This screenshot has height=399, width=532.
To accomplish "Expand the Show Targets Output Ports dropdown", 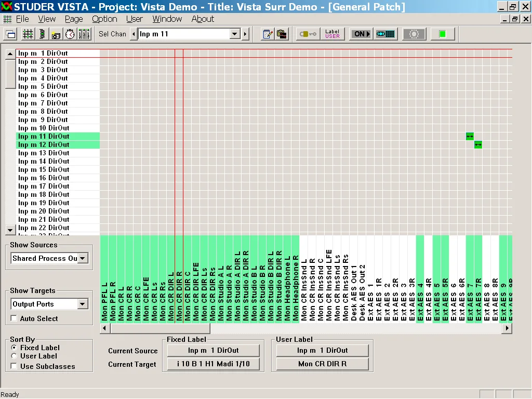I will (x=83, y=304).
